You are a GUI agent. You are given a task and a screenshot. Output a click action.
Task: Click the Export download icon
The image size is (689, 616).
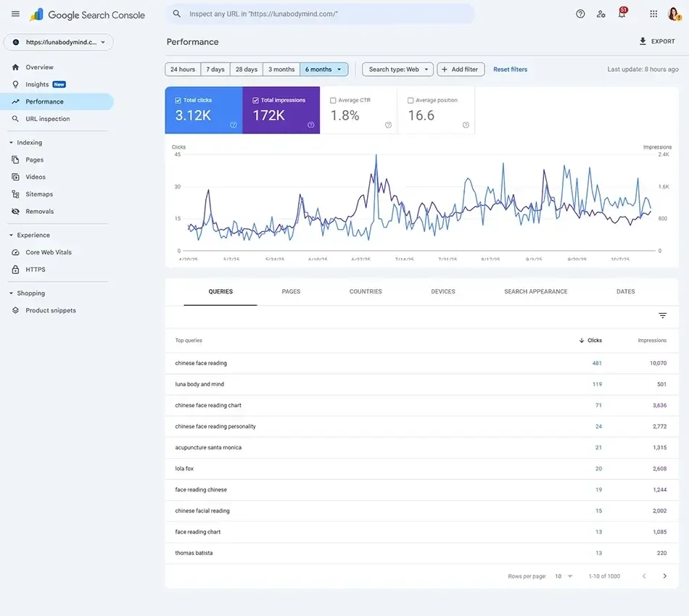point(642,41)
